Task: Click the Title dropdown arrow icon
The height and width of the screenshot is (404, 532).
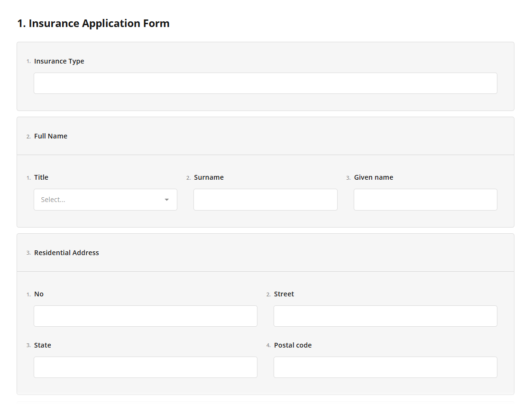Action: [166, 200]
